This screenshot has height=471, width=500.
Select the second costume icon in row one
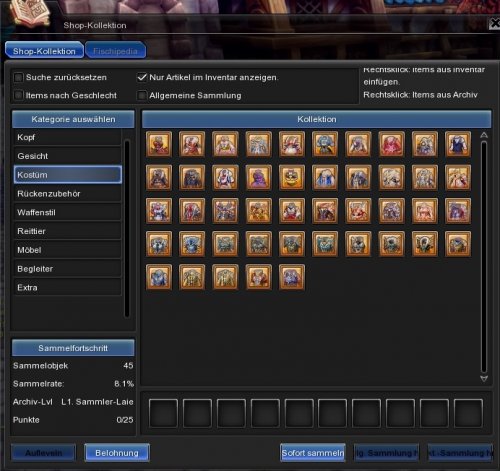click(192, 144)
